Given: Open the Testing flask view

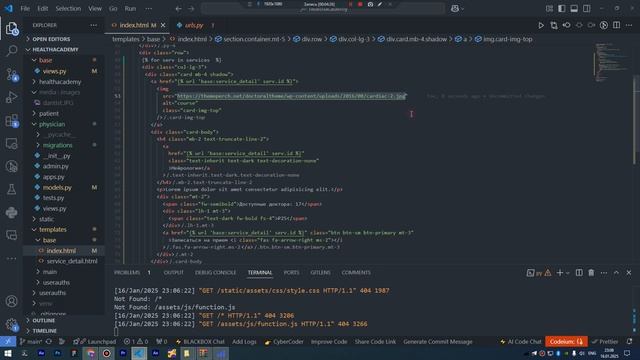Looking at the screenshot, I should tap(12, 189).
